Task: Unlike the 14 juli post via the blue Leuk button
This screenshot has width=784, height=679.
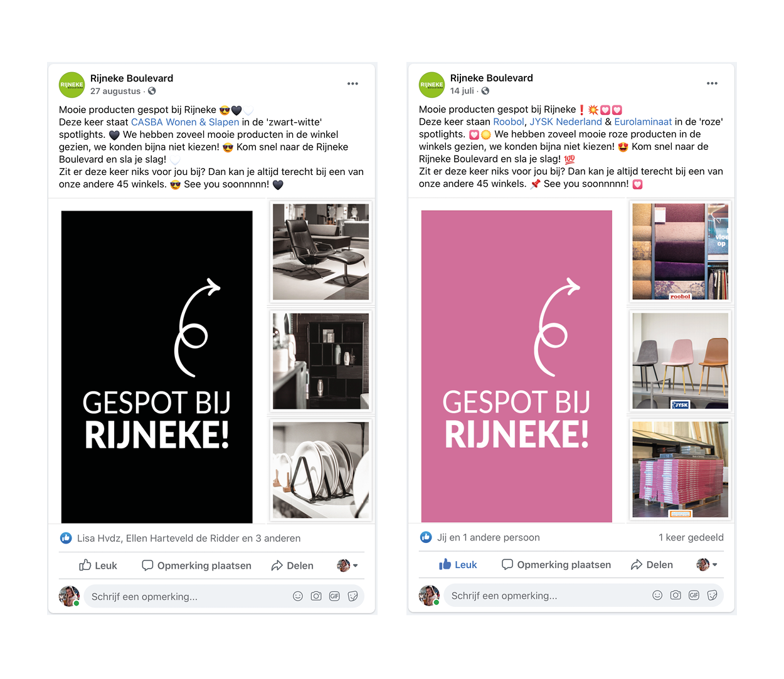Action: (x=458, y=564)
